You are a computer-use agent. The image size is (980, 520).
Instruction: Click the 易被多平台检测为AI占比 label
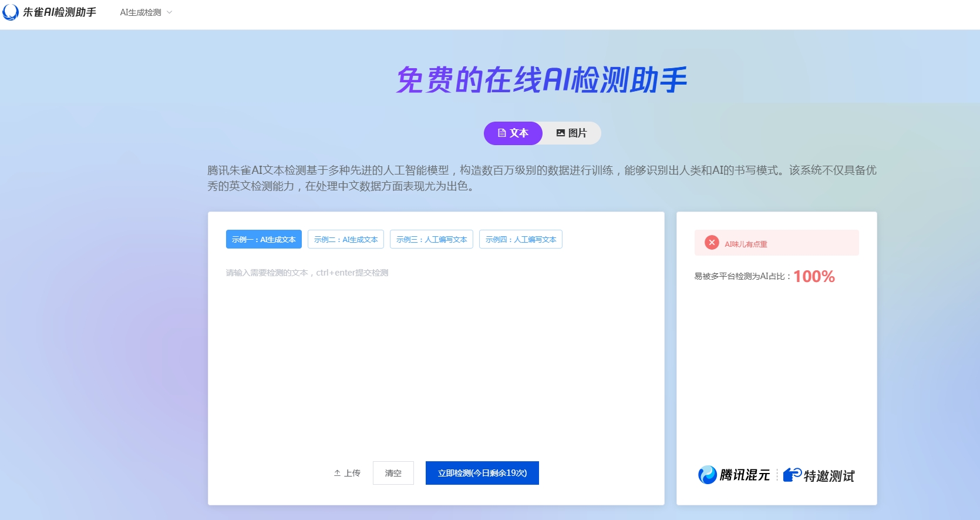742,276
